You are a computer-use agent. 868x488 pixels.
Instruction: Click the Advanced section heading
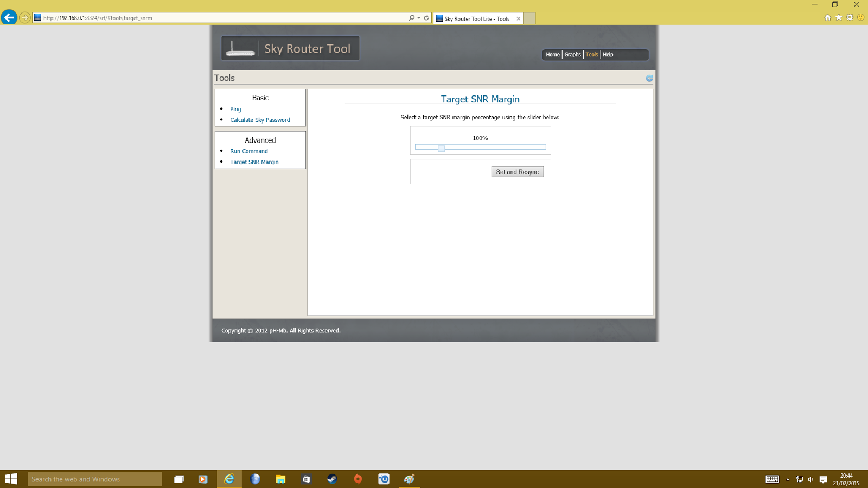point(260,140)
